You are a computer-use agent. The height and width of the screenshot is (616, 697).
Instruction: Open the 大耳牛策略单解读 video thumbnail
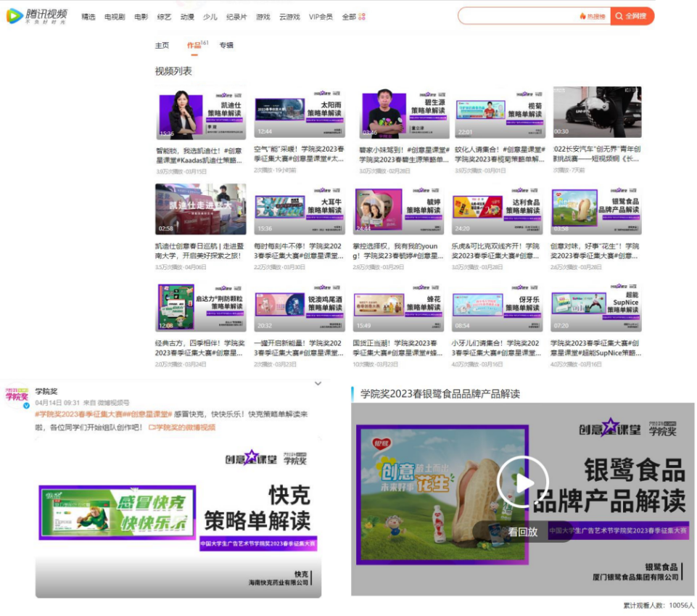pyautogui.click(x=300, y=209)
